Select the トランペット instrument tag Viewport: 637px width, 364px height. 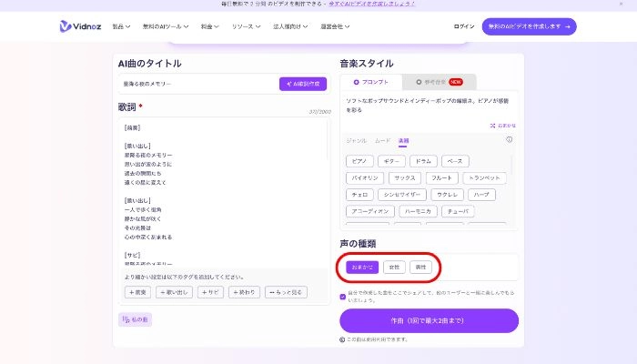pos(485,178)
